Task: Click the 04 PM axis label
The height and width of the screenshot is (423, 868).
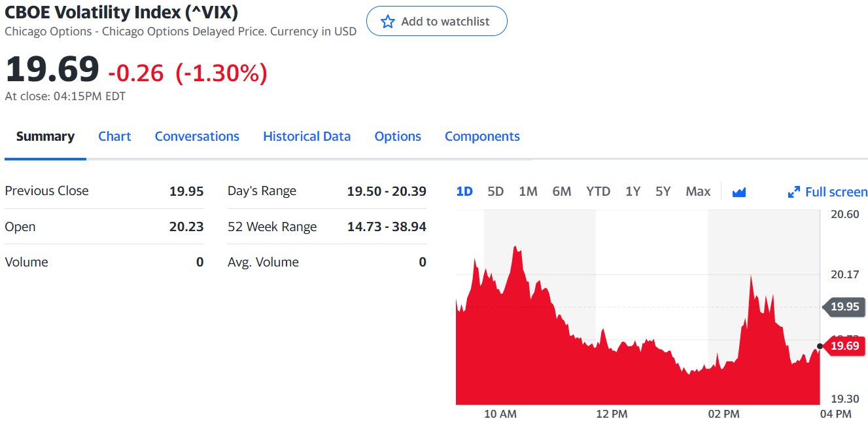Action: 835,414
